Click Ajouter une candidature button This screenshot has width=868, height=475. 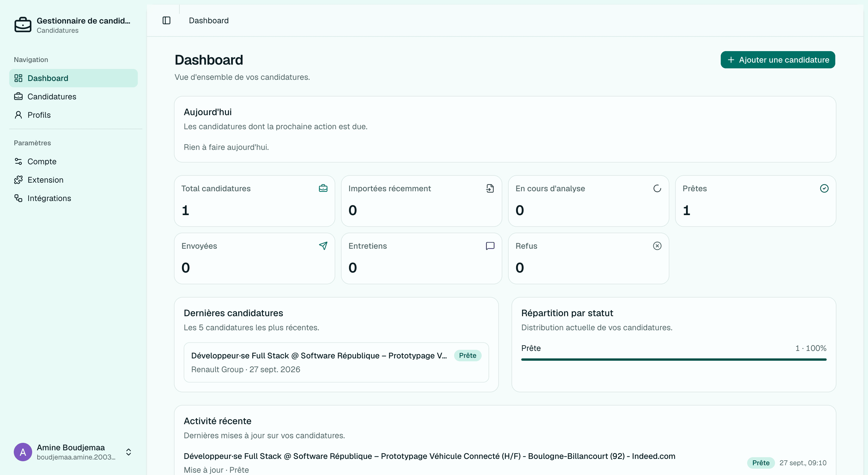point(778,60)
